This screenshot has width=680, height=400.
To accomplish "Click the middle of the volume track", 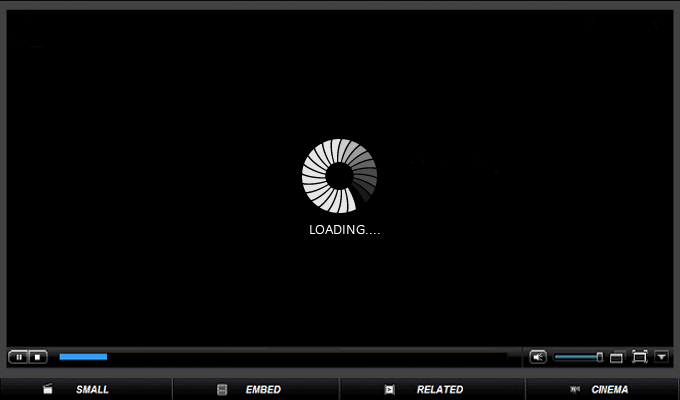I will coord(577,357).
